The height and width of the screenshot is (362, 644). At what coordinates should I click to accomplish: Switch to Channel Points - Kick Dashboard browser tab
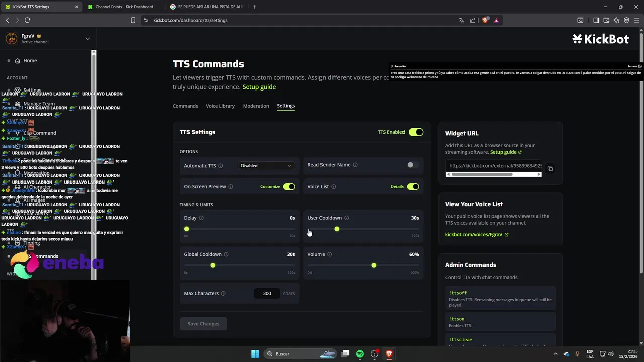pyautogui.click(x=123, y=7)
